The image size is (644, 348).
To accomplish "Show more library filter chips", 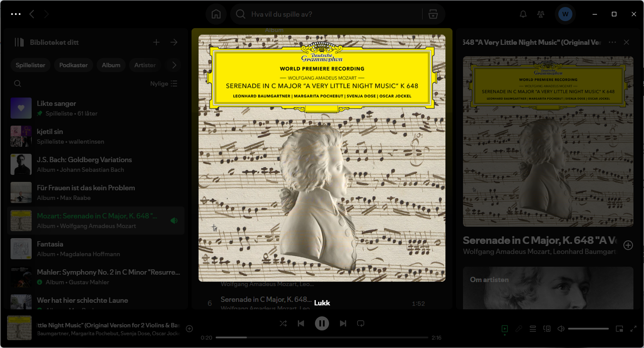I will (x=174, y=65).
